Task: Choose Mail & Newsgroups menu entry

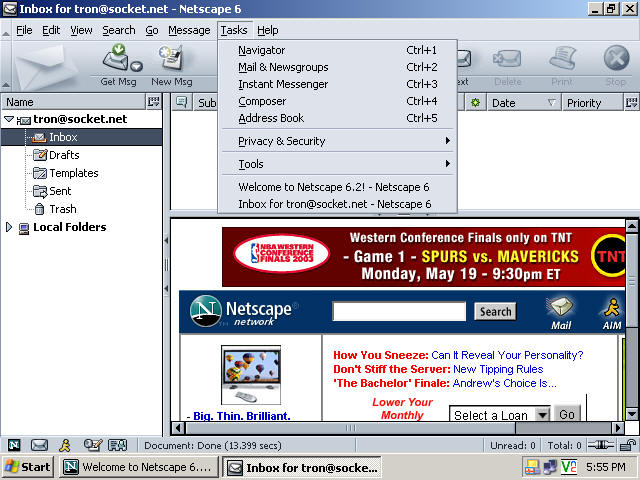Action: click(337, 67)
